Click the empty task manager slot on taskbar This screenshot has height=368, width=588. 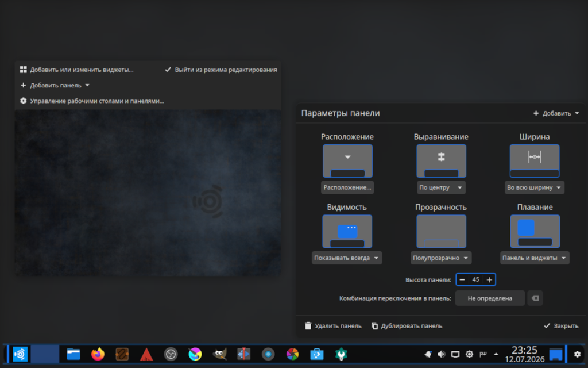click(45, 354)
